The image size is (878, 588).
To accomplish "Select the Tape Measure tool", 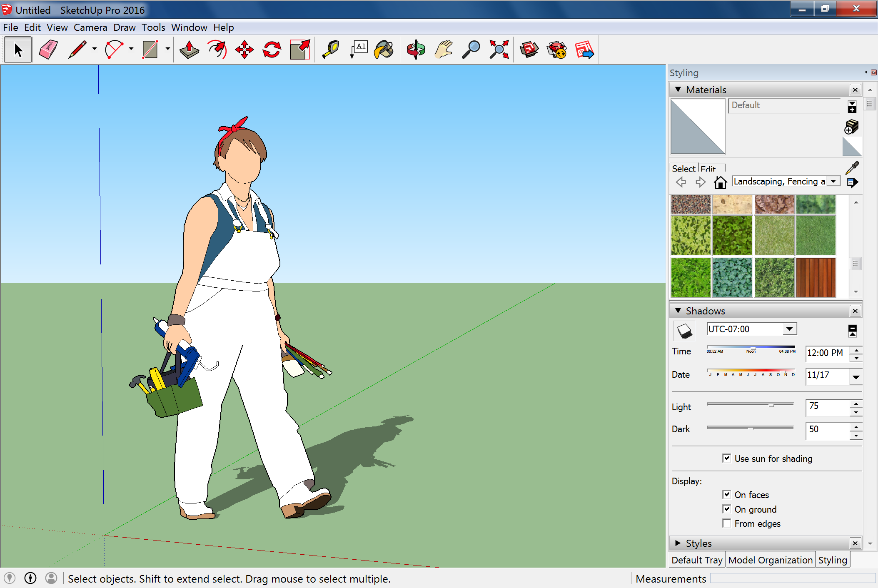I will point(331,50).
